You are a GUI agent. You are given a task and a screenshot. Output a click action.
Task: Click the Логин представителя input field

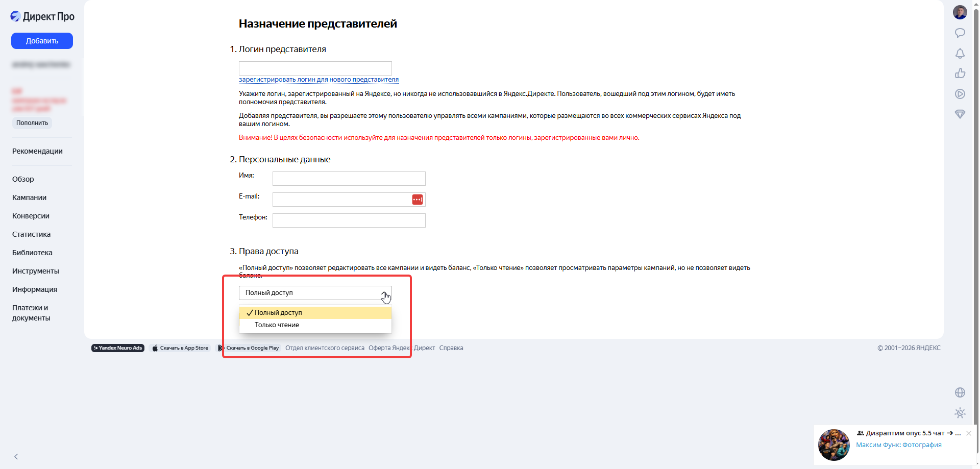coord(315,68)
